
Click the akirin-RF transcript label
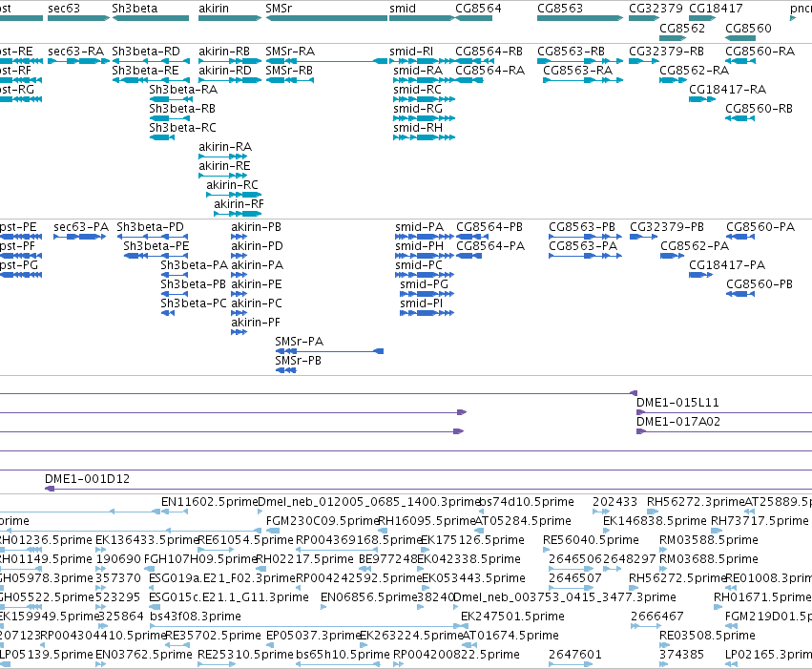click(239, 204)
